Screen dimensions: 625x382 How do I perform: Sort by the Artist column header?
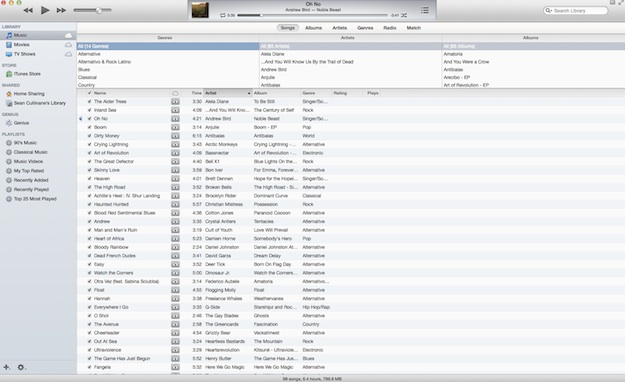[228, 93]
